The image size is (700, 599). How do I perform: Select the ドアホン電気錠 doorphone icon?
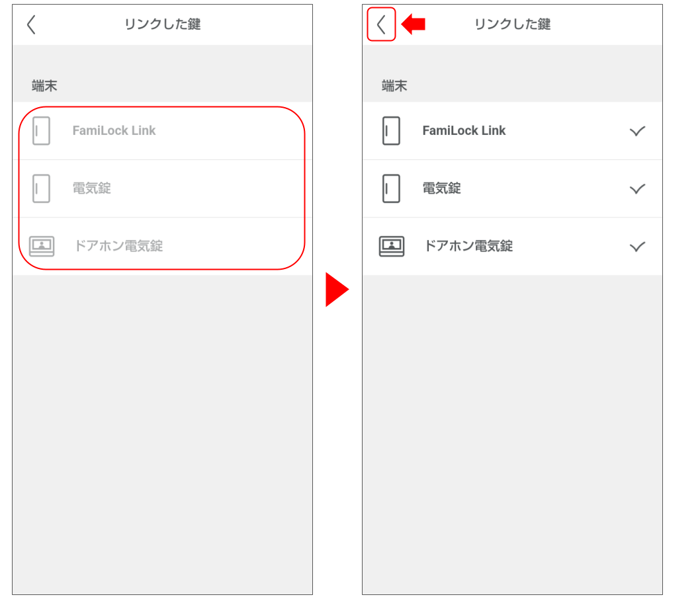tap(392, 246)
